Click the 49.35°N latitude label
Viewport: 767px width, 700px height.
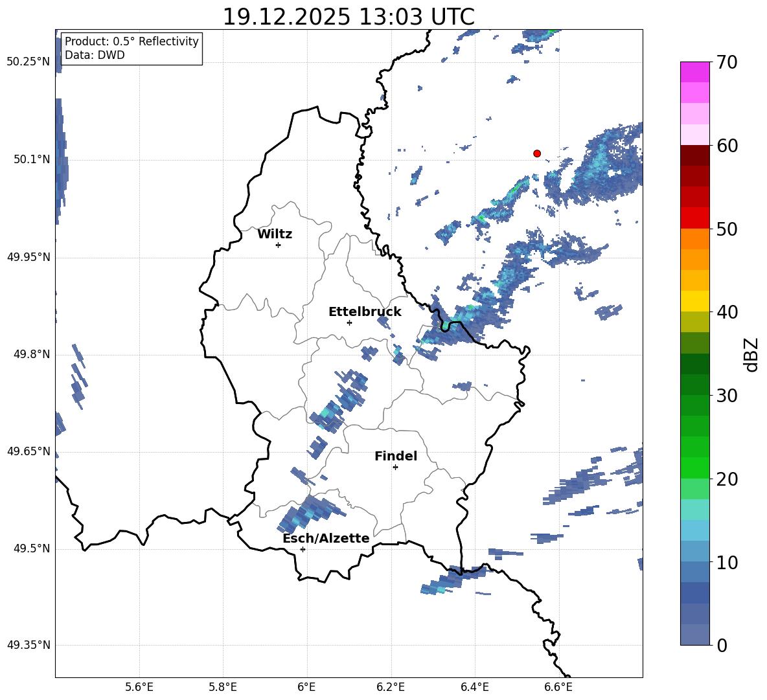pyautogui.click(x=28, y=645)
